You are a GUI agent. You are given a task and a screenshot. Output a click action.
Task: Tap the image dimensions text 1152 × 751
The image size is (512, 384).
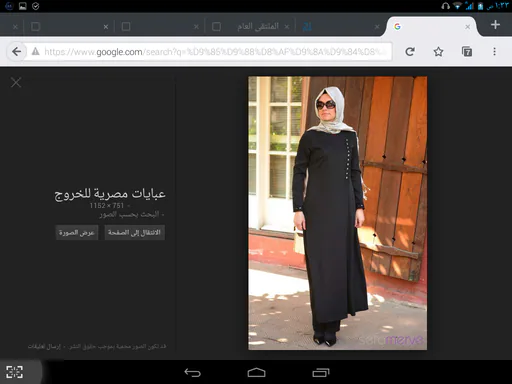tap(107, 206)
